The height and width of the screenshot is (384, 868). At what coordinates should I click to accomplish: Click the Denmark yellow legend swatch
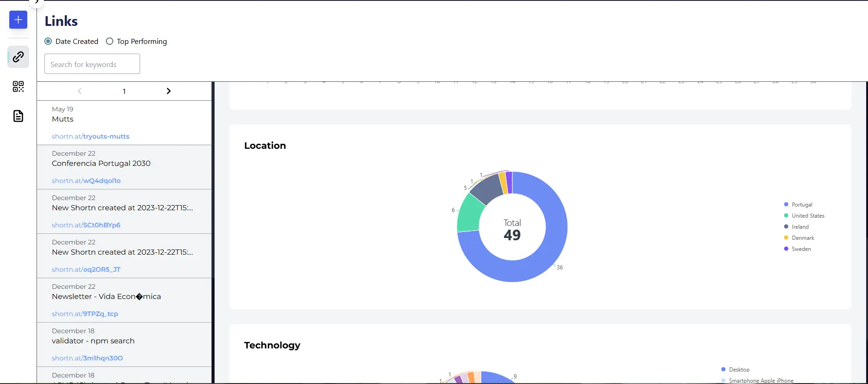click(786, 238)
